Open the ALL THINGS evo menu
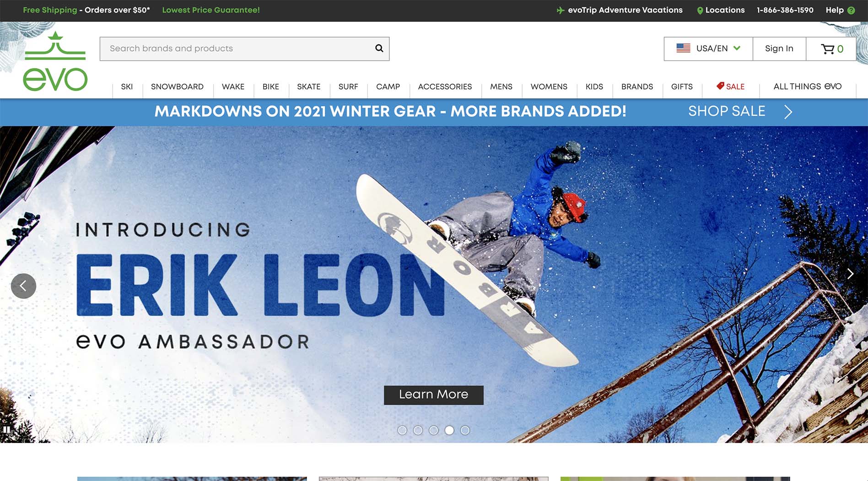This screenshot has height=481, width=868. [x=807, y=86]
